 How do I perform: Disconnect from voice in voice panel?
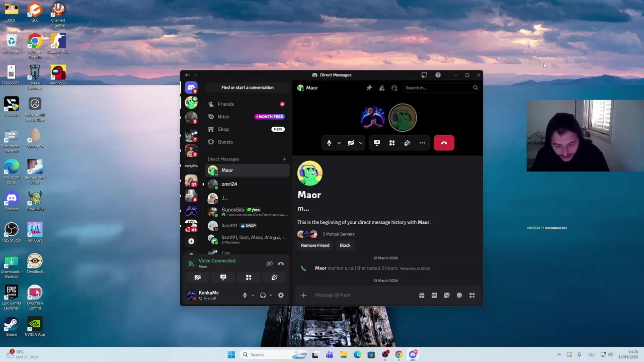pyautogui.click(x=281, y=263)
